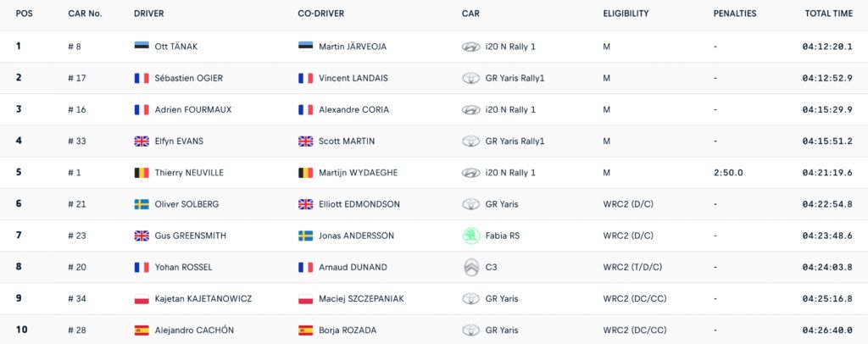
Task: Click the Hyundai logo in Tänak's row
Action: tap(471, 47)
